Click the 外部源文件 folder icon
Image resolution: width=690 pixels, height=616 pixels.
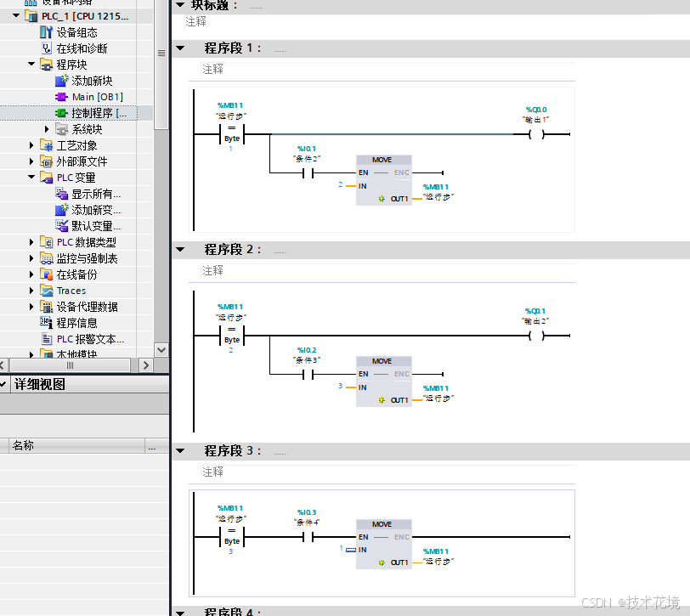click(x=46, y=161)
